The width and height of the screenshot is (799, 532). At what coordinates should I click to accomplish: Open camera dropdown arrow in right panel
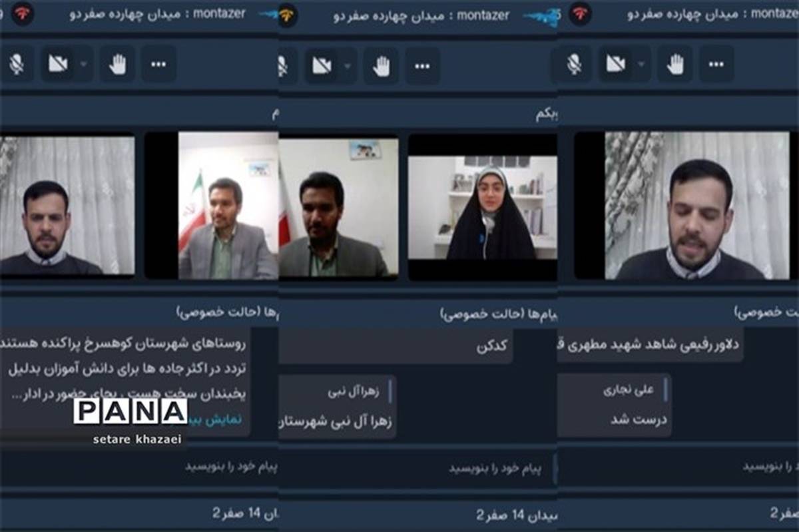pyautogui.click(x=641, y=65)
